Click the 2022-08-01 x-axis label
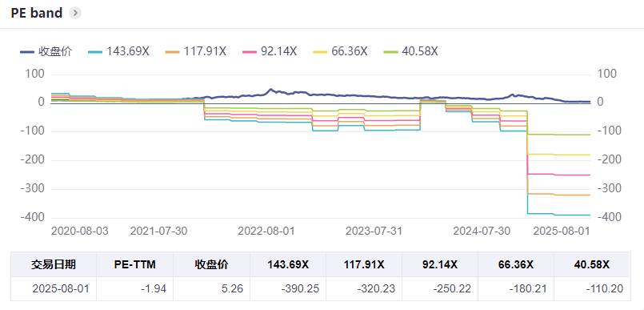644x310 pixels. (266, 231)
